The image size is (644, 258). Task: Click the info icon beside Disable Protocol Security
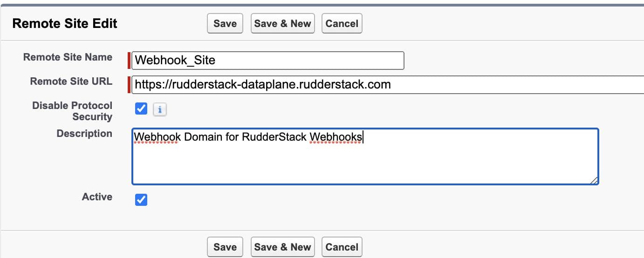tap(160, 109)
